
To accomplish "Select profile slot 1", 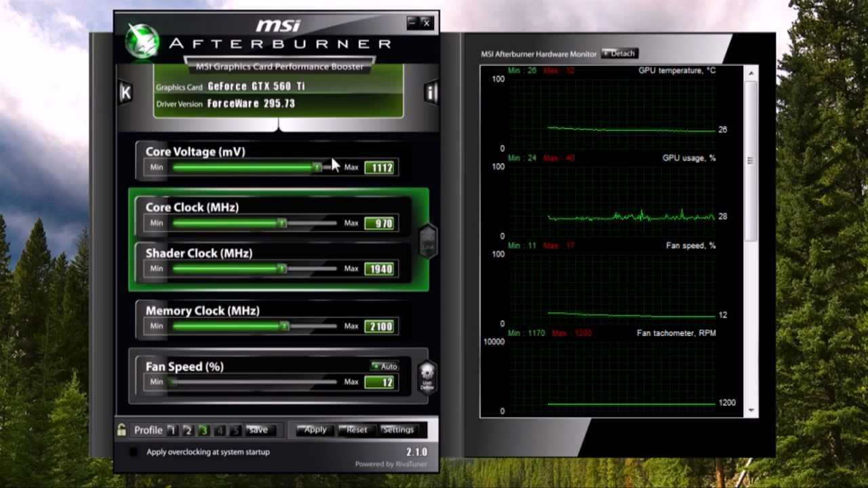I will click(172, 430).
